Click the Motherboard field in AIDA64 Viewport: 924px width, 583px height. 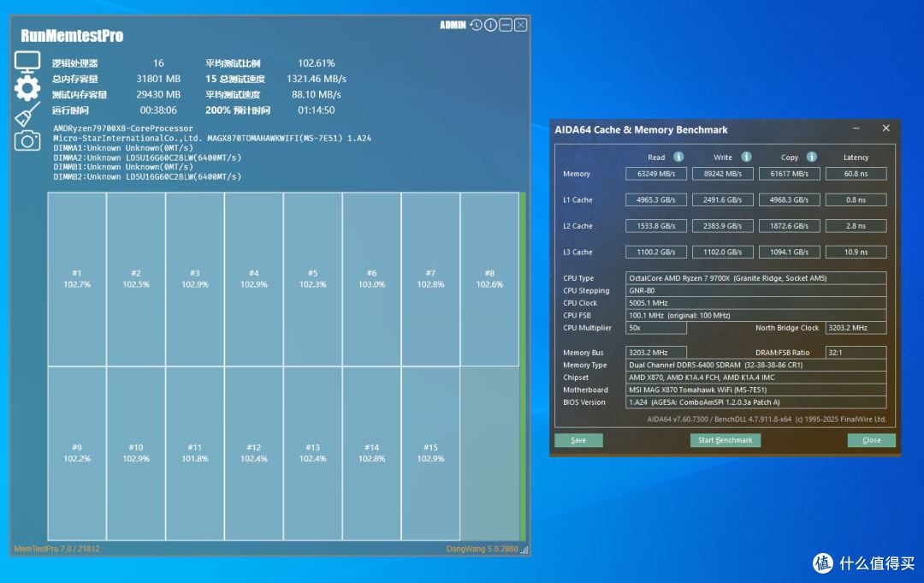(756, 390)
